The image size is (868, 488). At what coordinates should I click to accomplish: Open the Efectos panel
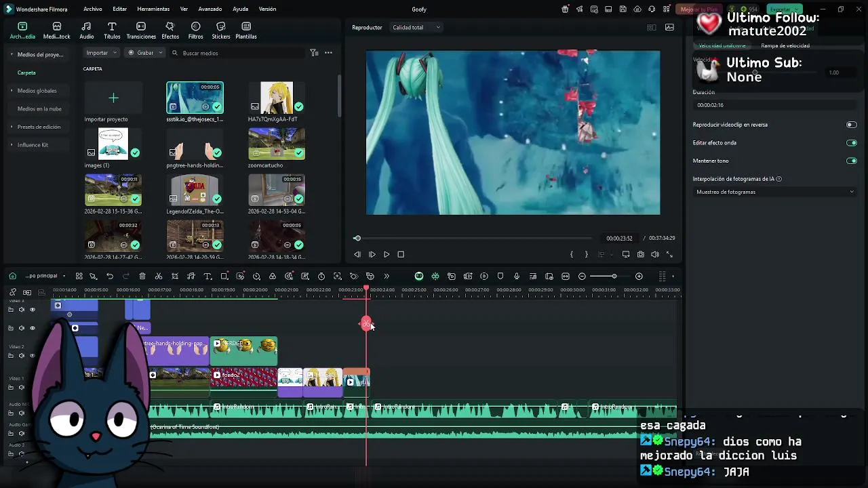click(x=170, y=30)
